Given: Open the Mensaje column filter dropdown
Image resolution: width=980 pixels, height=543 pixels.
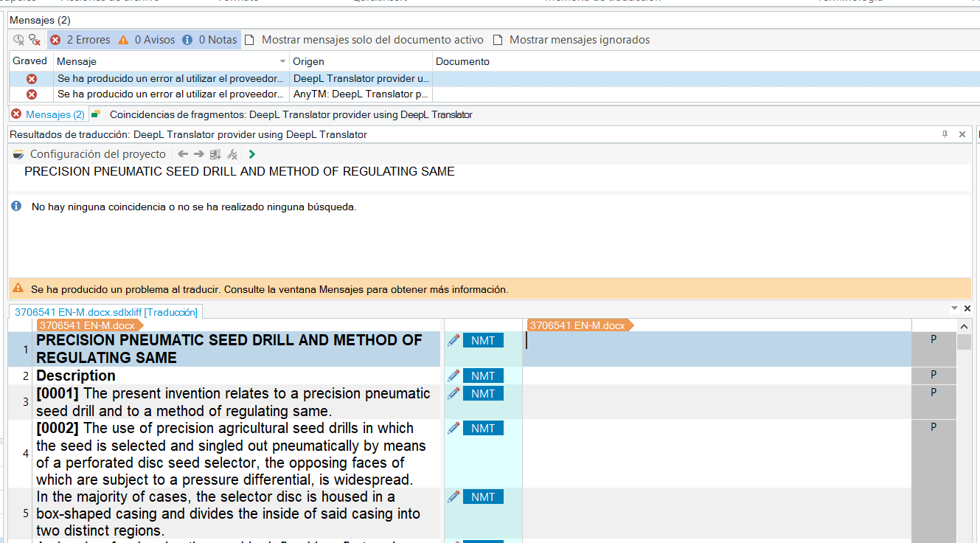Looking at the screenshot, I should [x=282, y=61].
